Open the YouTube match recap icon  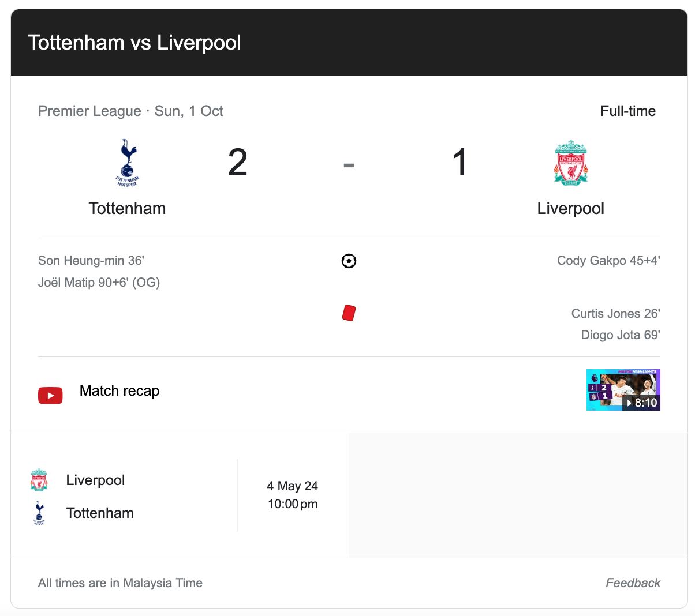pos(50,395)
